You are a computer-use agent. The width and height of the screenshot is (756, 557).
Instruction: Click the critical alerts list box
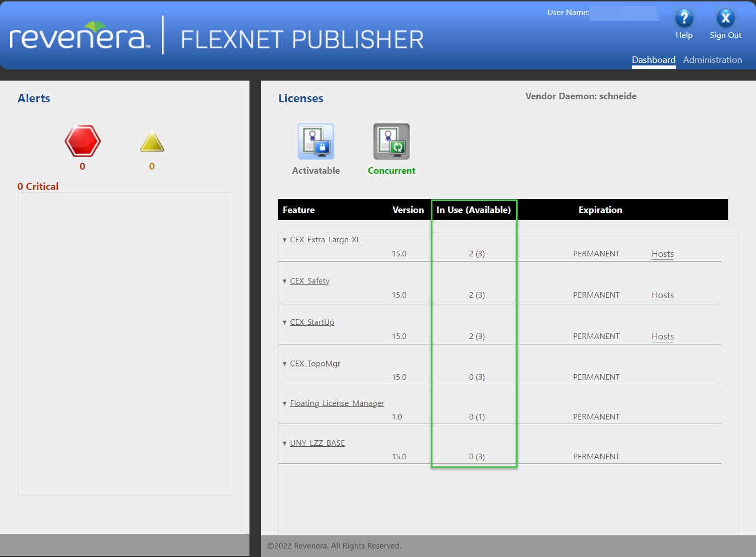tap(125, 344)
